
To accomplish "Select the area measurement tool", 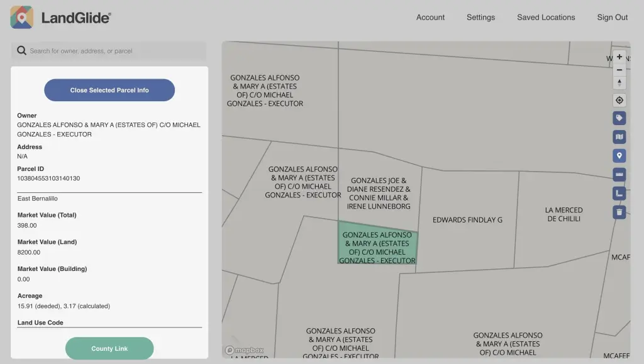I will point(619,194).
